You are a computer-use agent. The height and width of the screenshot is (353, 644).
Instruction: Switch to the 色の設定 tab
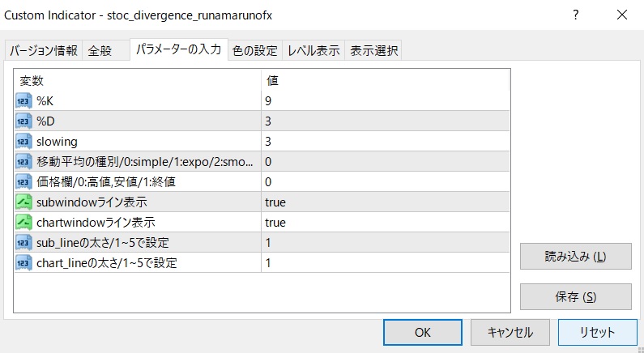point(254,51)
